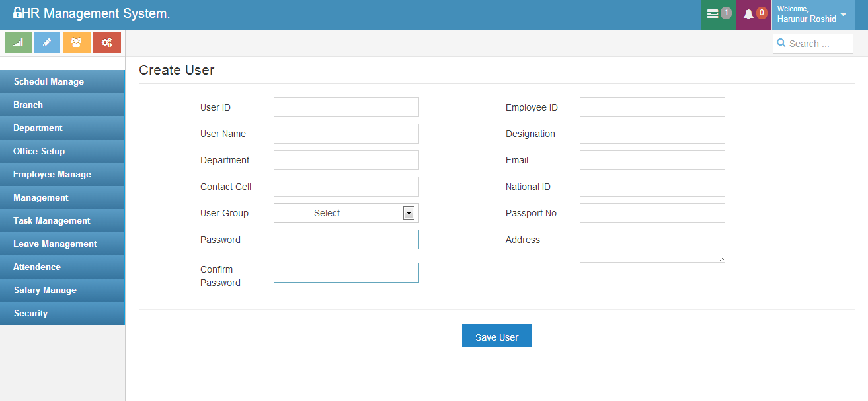Click into the Email input field
Screen dimensions: 868x401
(652, 160)
